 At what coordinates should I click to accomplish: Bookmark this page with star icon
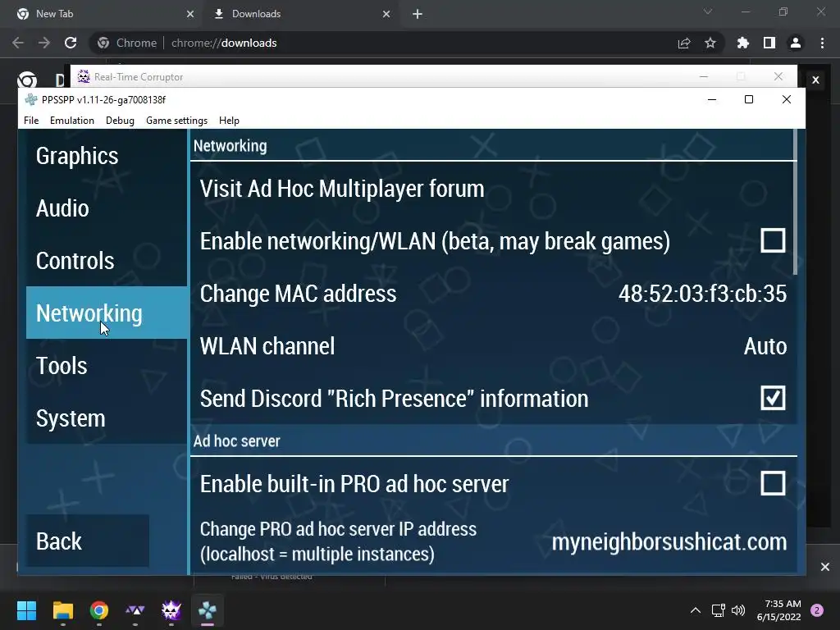pyautogui.click(x=710, y=43)
